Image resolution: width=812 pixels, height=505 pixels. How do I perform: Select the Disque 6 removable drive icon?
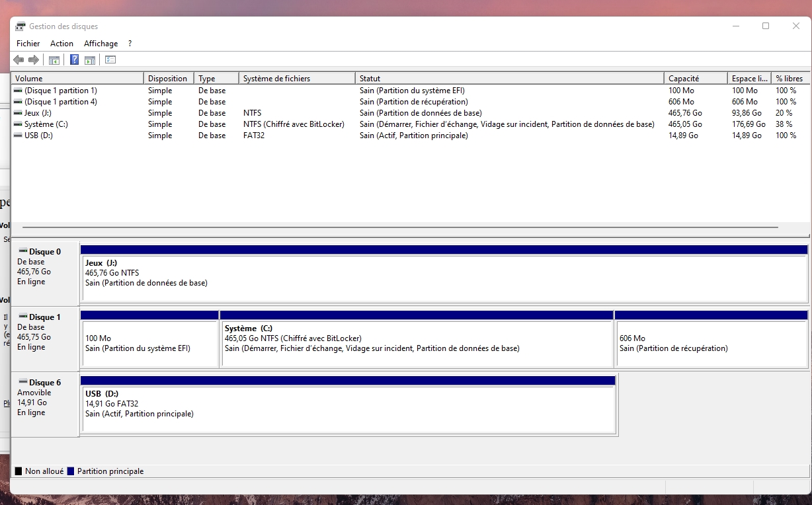pos(23,382)
